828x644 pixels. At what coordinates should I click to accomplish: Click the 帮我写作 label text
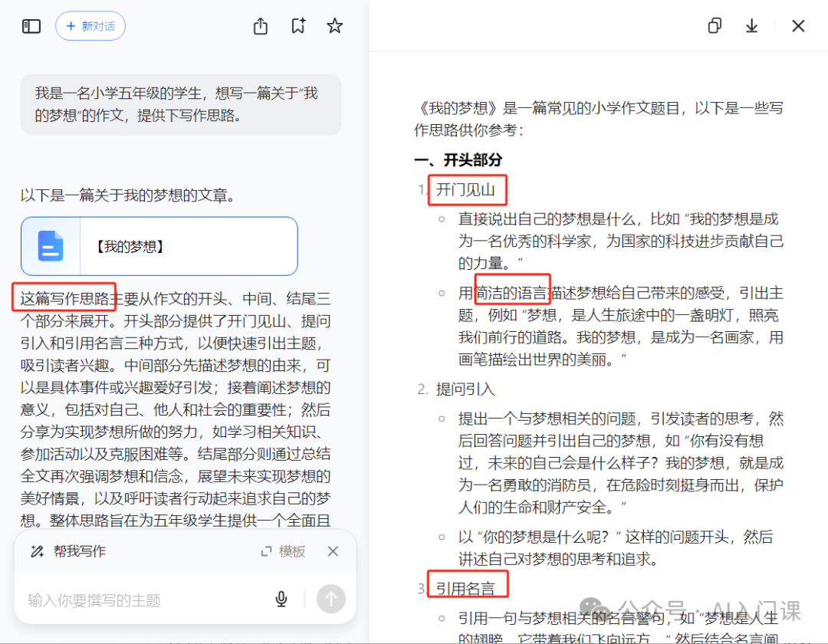tap(80, 551)
